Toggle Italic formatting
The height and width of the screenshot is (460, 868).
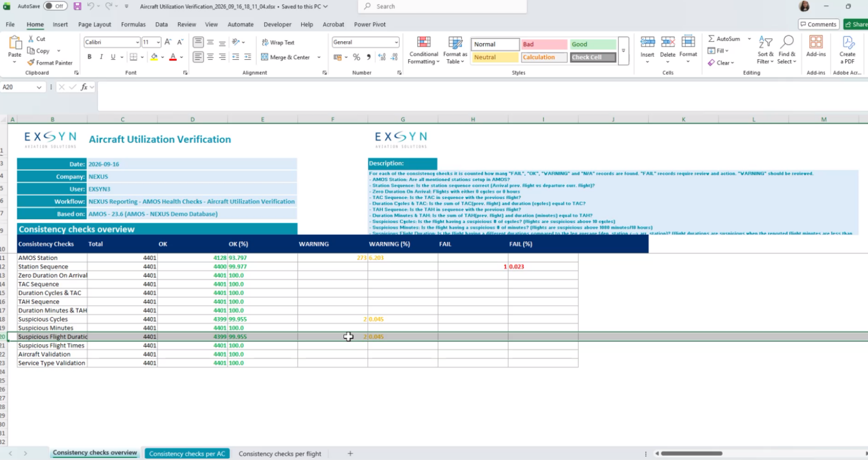[x=101, y=57]
